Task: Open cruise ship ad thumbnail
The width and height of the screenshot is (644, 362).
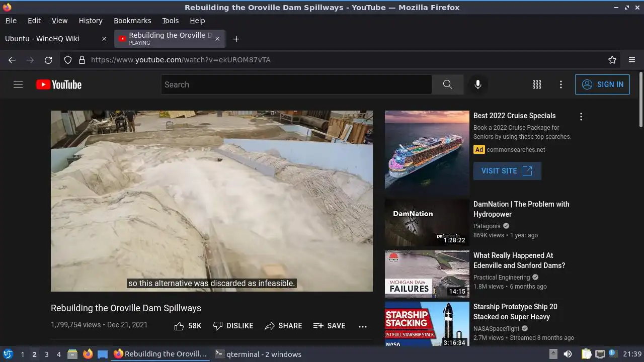Action: tap(427, 153)
